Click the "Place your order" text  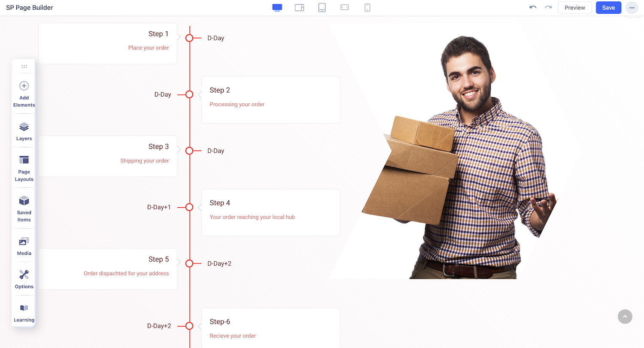(149, 48)
